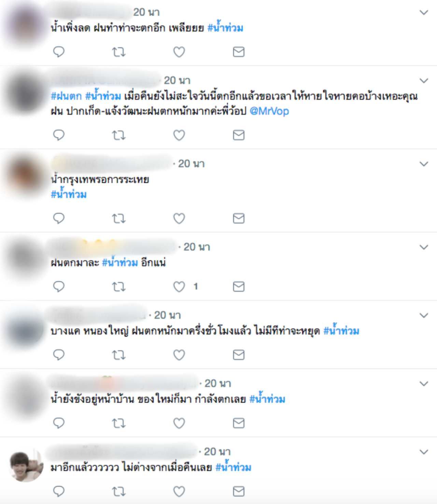Open the @MrVop mention link
The height and width of the screenshot is (504, 437).
click(269, 111)
